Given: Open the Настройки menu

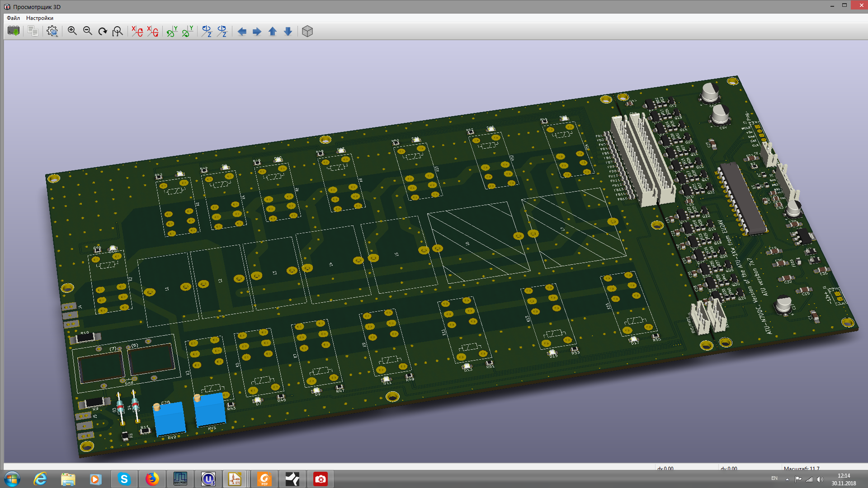Looking at the screenshot, I should click(40, 18).
